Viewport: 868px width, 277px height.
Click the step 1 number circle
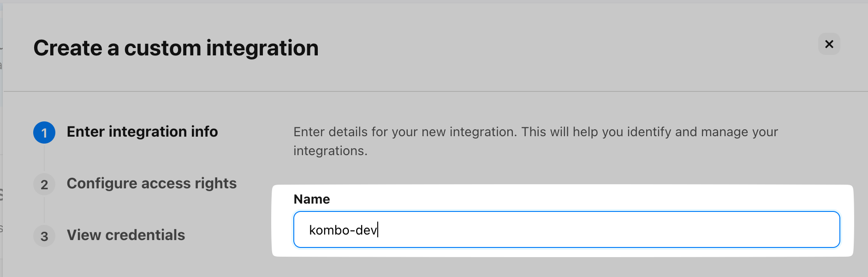44,133
